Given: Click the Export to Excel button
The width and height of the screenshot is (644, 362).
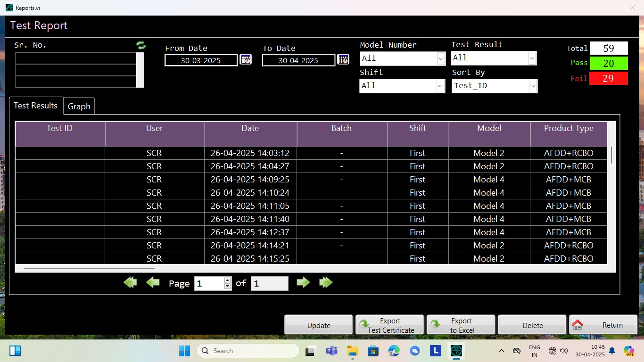Looking at the screenshot, I should pyautogui.click(x=461, y=325).
